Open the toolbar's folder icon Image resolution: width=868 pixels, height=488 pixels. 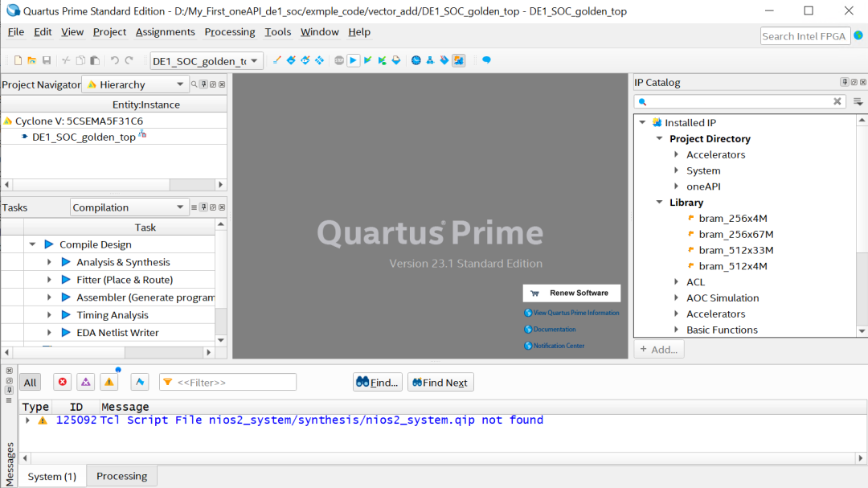(31, 60)
